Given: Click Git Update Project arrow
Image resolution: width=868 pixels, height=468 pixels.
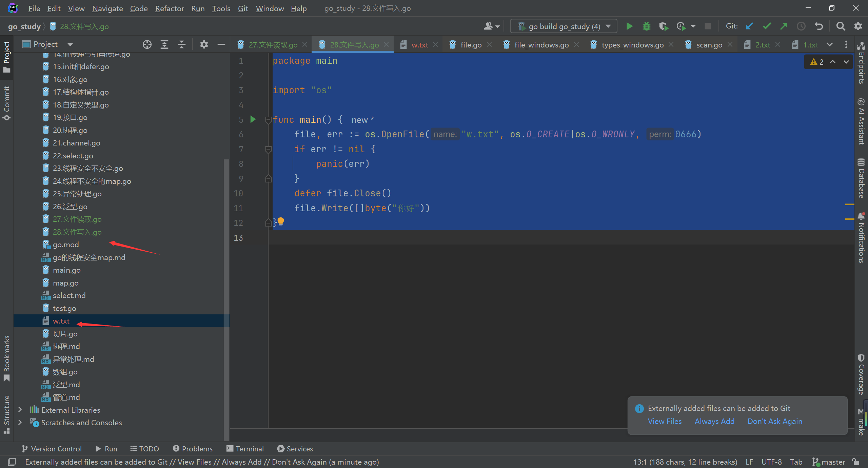Looking at the screenshot, I should pyautogui.click(x=749, y=26).
